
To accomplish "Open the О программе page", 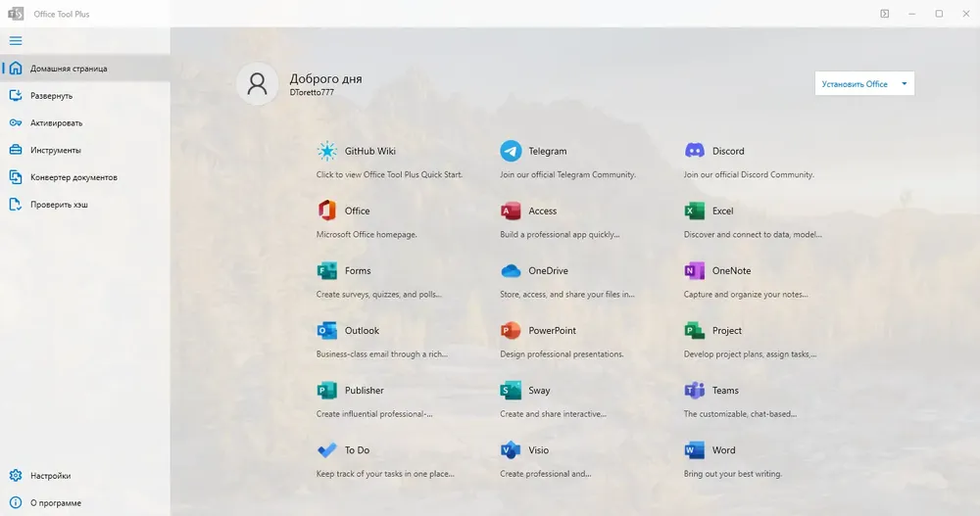I will (x=85, y=503).
